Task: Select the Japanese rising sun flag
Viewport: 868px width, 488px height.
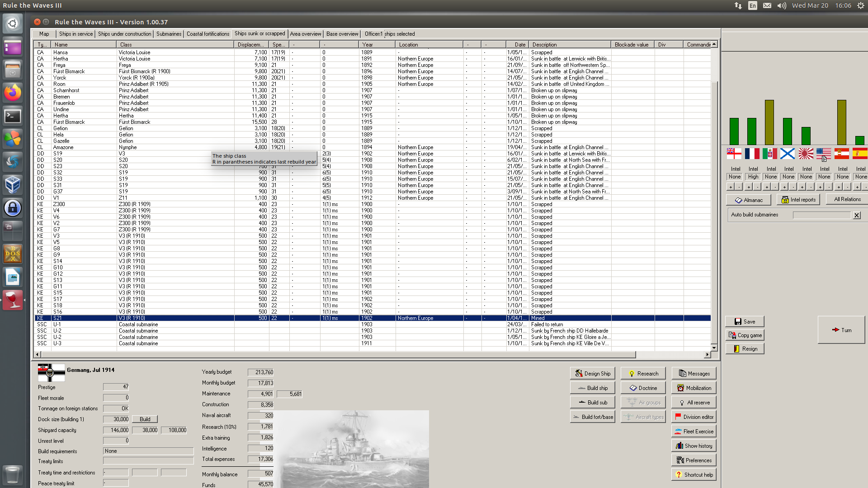Action: tap(806, 154)
